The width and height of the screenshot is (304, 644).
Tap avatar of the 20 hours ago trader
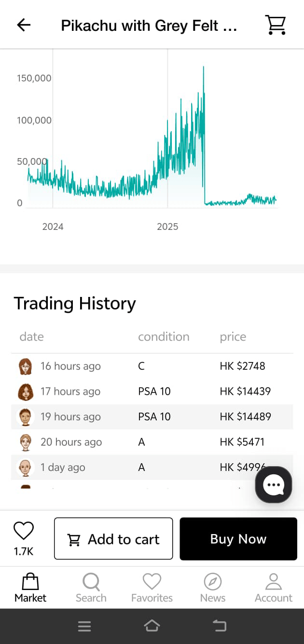[x=25, y=442]
